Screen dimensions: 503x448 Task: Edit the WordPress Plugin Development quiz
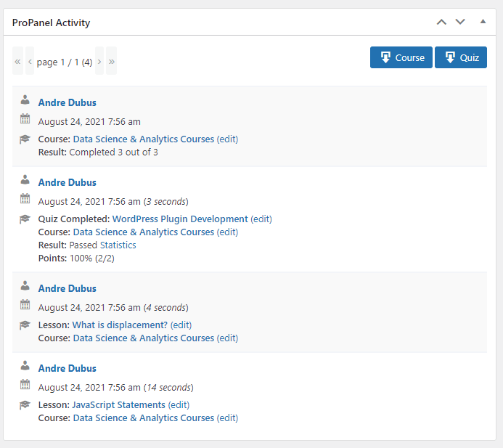tap(261, 219)
